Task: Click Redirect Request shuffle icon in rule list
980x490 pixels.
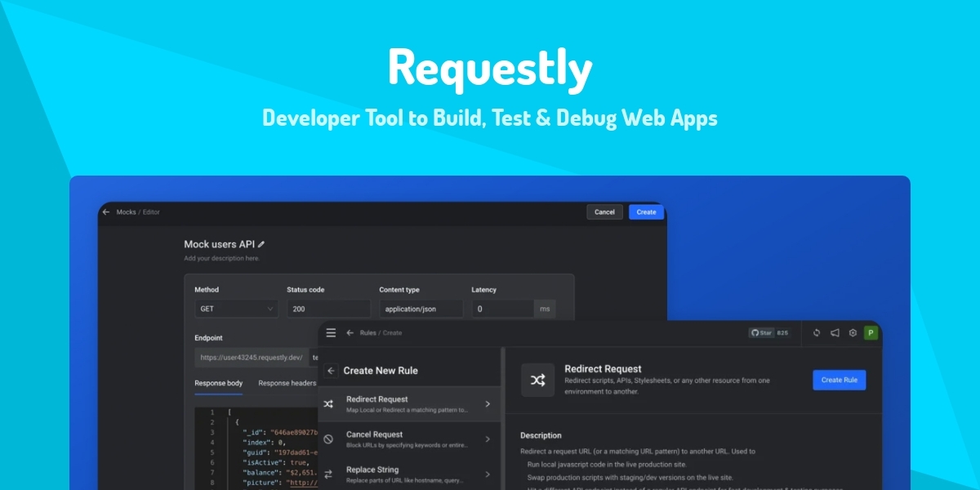Action: 328,403
